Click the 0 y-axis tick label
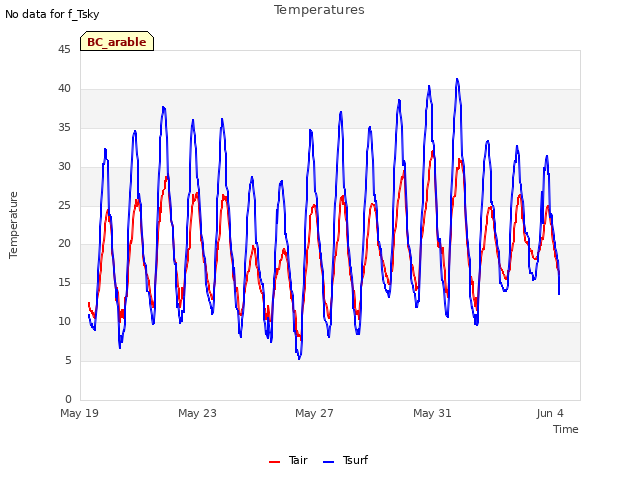This screenshot has width=640, height=480. 68,399
